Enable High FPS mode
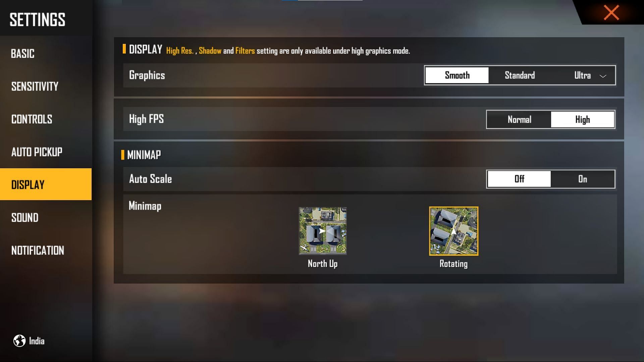 [582, 119]
